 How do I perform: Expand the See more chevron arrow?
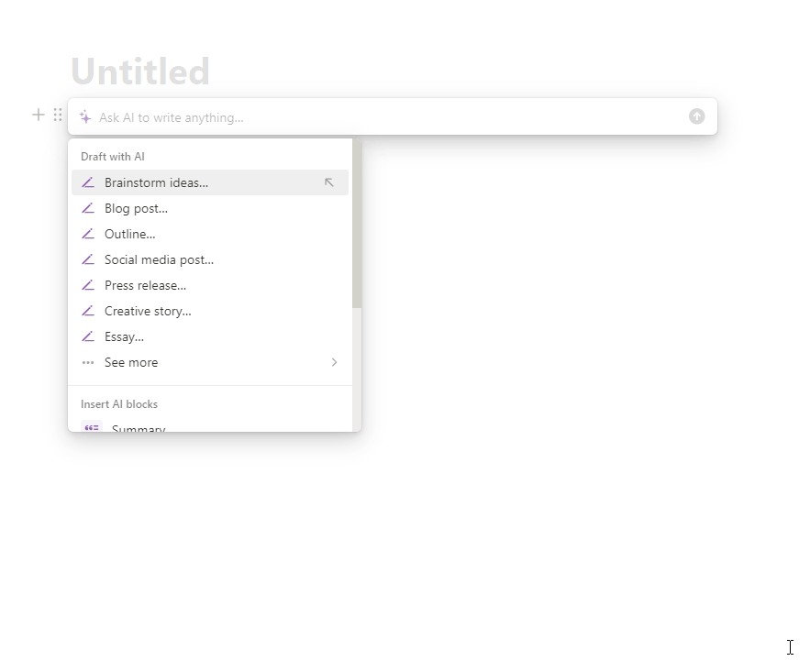(334, 362)
